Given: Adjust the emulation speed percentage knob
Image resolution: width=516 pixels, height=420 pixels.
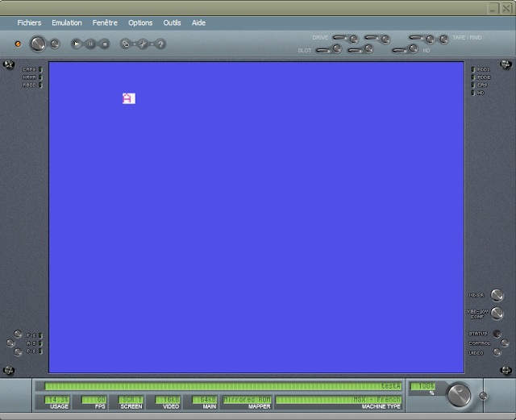Looking at the screenshot, I should (x=459, y=394).
